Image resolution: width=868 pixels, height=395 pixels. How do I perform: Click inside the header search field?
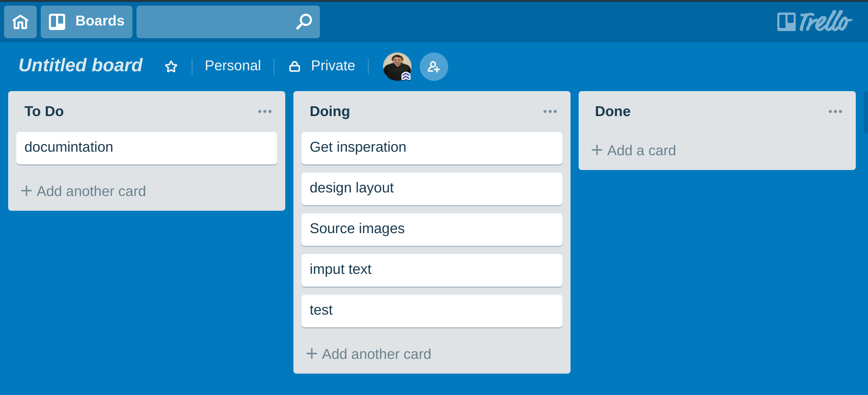click(x=214, y=22)
